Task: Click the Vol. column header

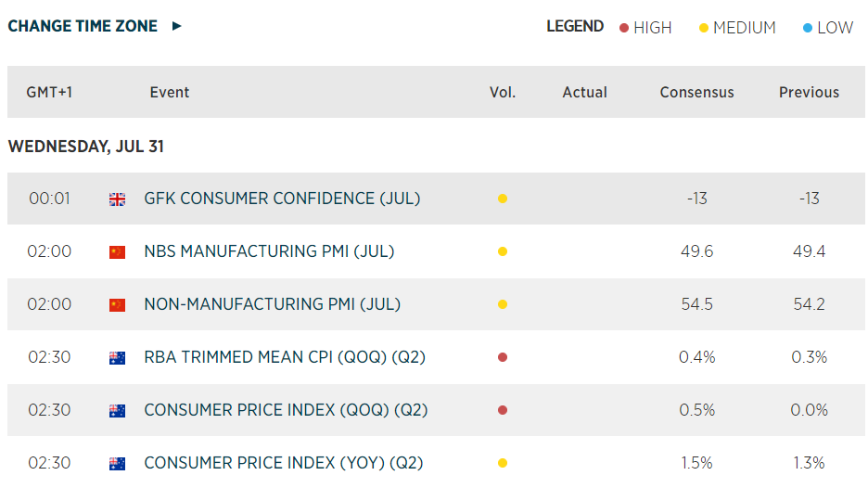Action: (503, 92)
